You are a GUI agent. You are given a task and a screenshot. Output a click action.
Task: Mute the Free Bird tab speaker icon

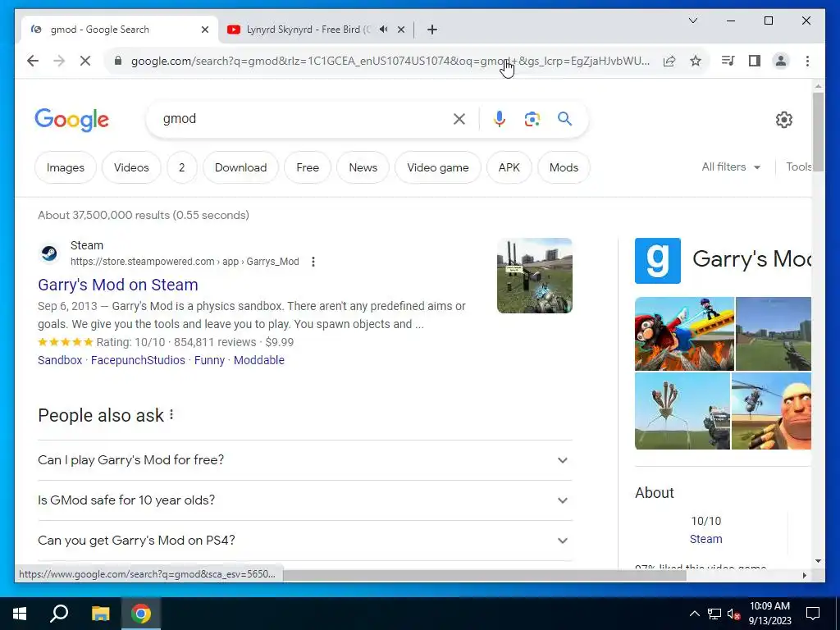tap(384, 30)
